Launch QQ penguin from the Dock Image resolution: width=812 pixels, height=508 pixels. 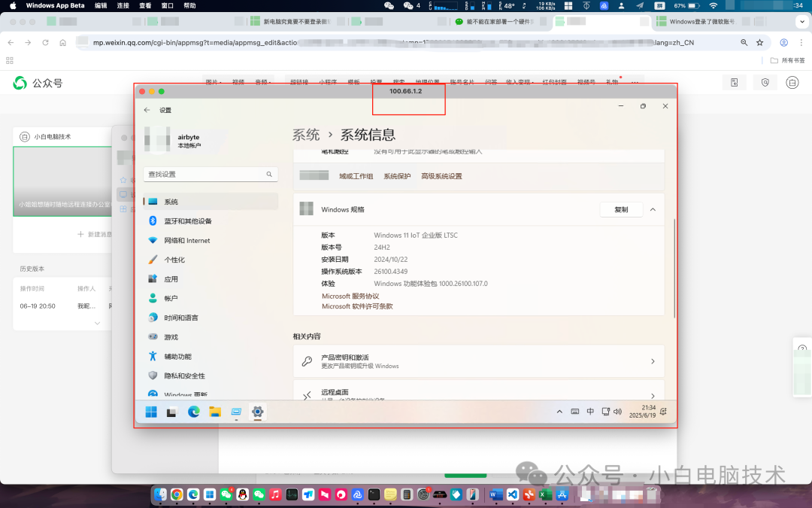[x=242, y=494]
